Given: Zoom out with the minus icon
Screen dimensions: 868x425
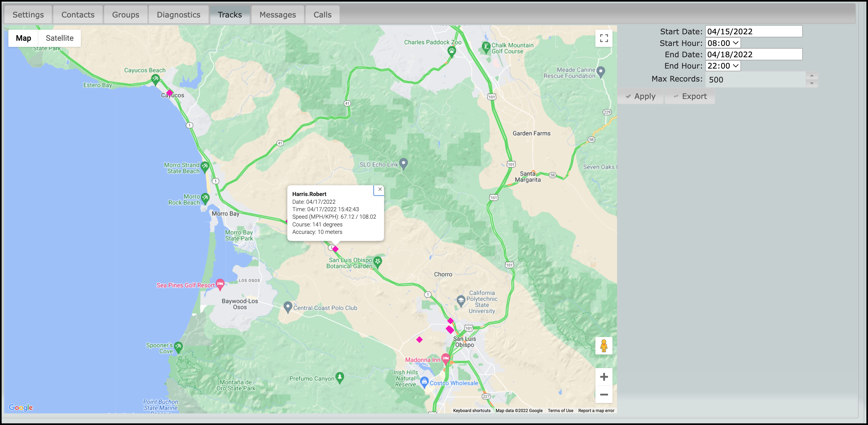Looking at the screenshot, I should click(x=603, y=394).
